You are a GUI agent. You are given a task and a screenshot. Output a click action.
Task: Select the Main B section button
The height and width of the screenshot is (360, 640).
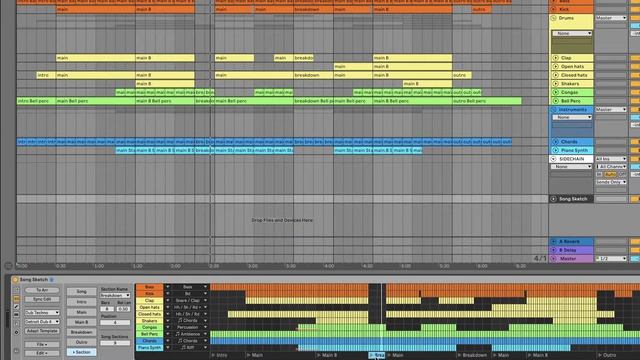(82, 322)
